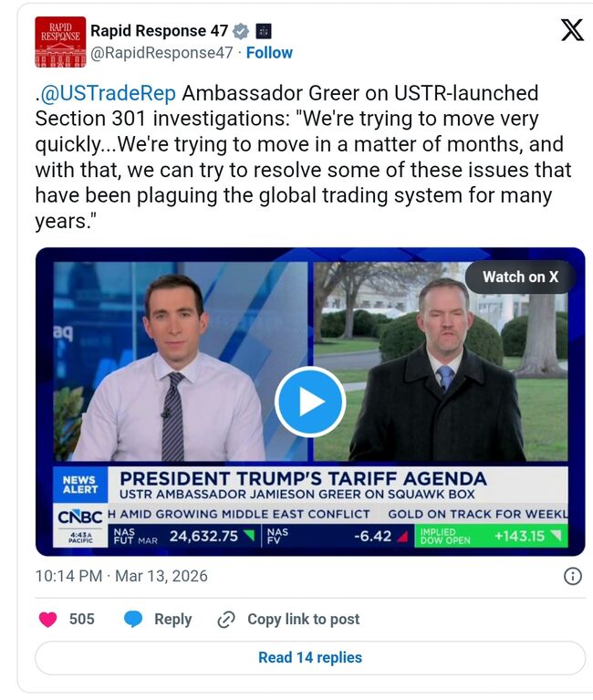
Task: Like the post via heart icon
Action: (x=48, y=619)
